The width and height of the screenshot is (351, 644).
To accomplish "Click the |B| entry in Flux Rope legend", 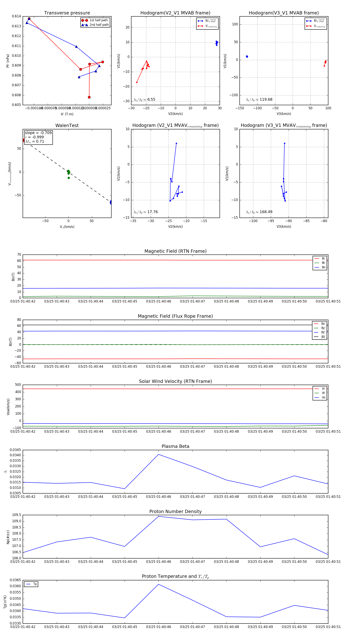I will [x=323, y=337].
